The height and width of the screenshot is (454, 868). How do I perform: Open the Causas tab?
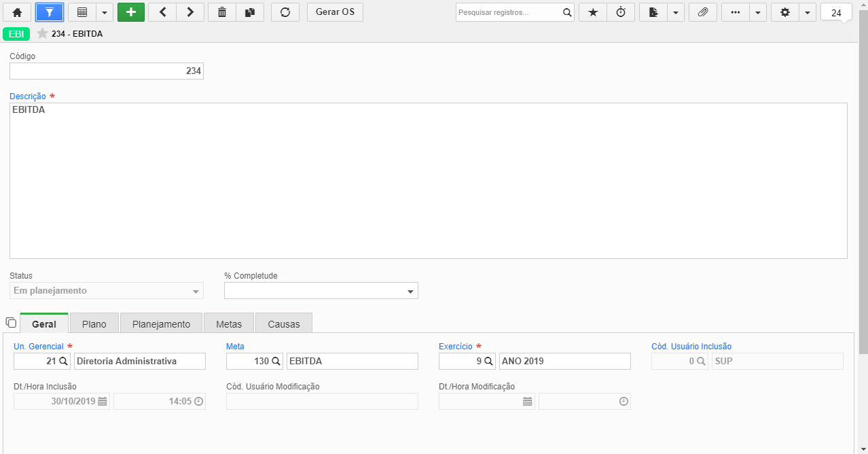click(x=284, y=324)
